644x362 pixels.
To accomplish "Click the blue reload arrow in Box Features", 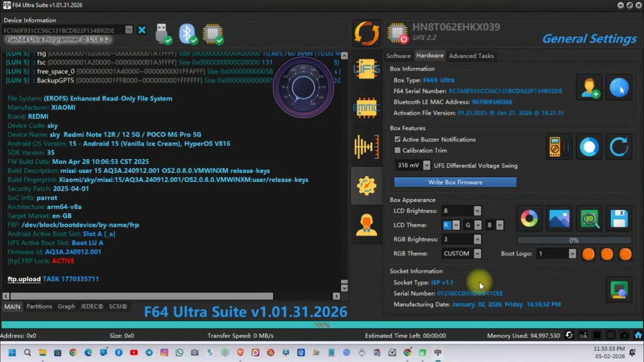I will (619, 147).
